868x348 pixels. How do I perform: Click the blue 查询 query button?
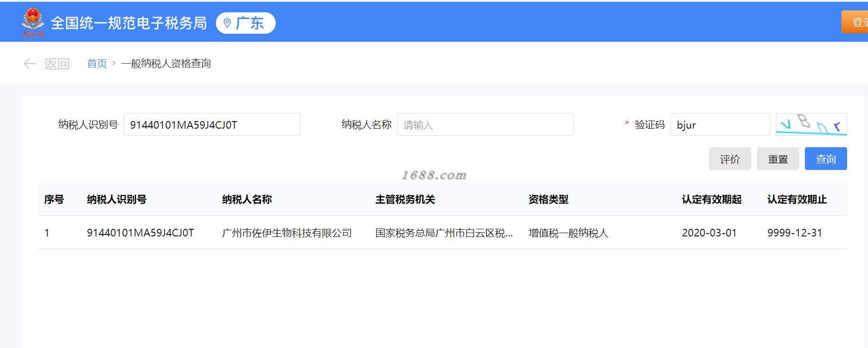point(826,159)
